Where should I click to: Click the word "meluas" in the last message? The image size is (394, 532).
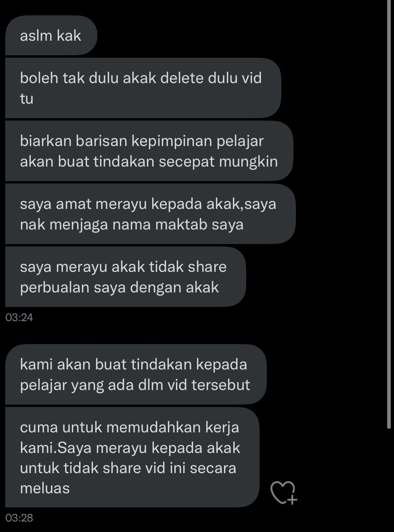coord(45,488)
